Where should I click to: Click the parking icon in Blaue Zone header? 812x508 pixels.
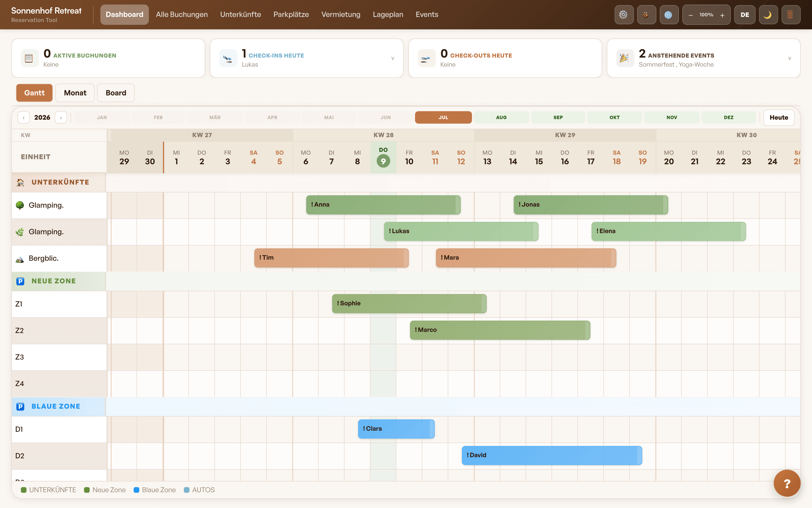click(x=20, y=406)
